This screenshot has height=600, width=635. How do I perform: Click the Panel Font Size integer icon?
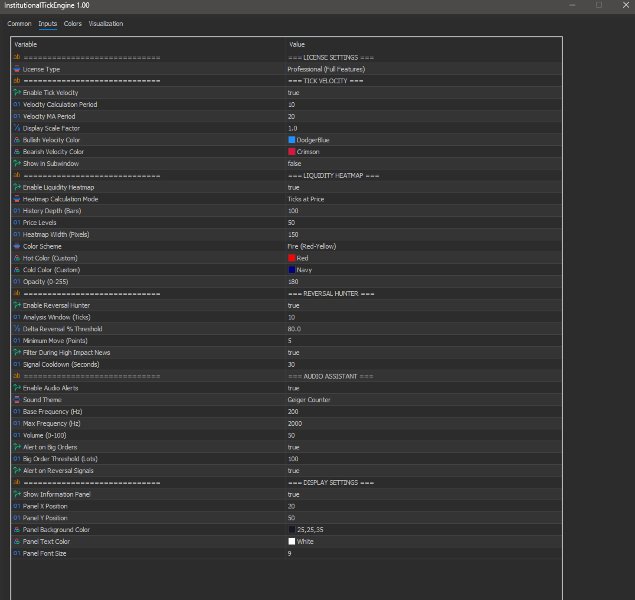[17, 553]
